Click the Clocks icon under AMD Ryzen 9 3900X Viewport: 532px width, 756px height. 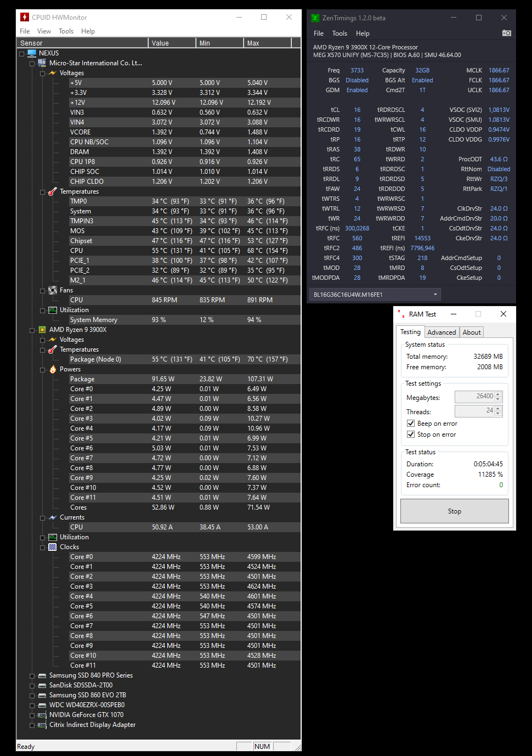(53, 546)
